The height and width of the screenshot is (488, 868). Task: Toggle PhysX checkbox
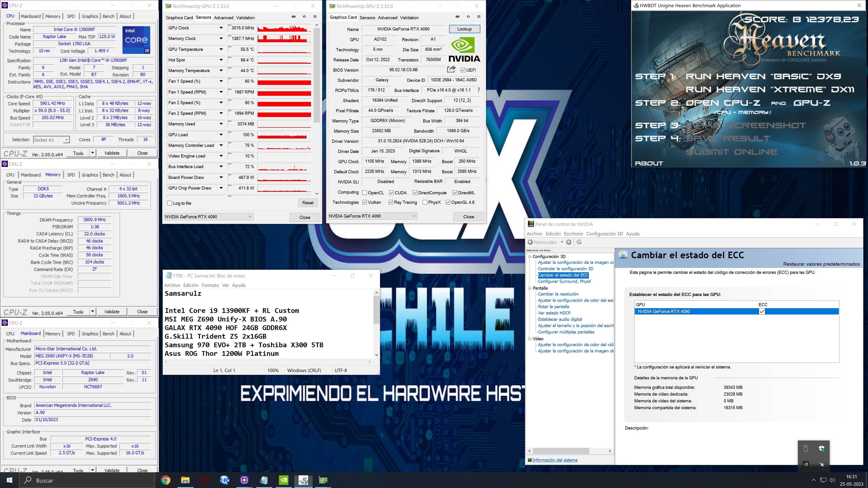(x=425, y=202)
